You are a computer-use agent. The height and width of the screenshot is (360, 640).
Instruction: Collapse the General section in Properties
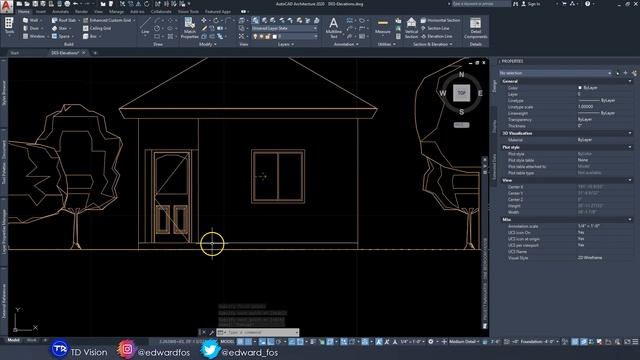point(630,81)
